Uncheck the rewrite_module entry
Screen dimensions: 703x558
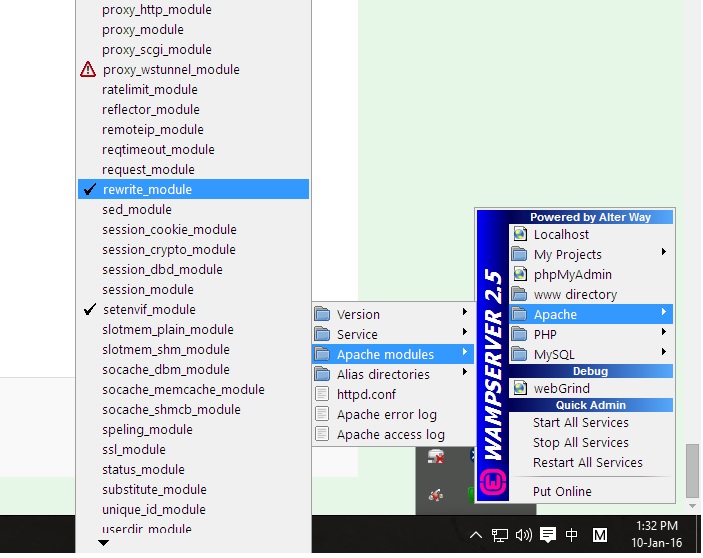(x=193, y=189)
